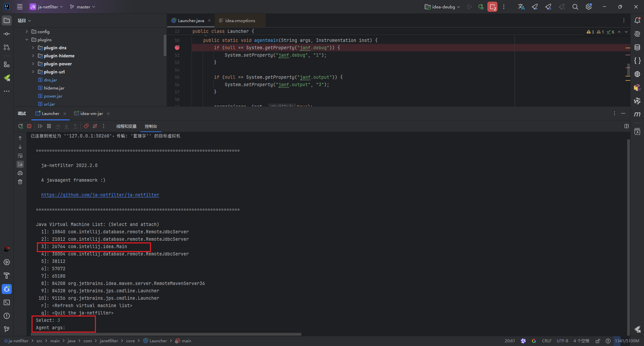This screenshot has width=644, height=346.
Task: Click the Search Everywhere magnifier
Action: [x=575, y=7]
